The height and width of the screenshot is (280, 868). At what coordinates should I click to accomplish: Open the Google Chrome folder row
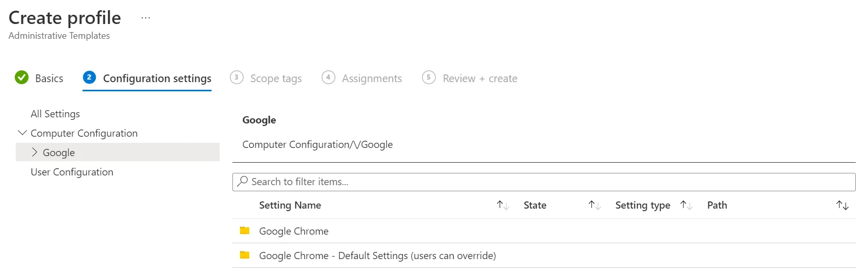[x=544, y=231]
